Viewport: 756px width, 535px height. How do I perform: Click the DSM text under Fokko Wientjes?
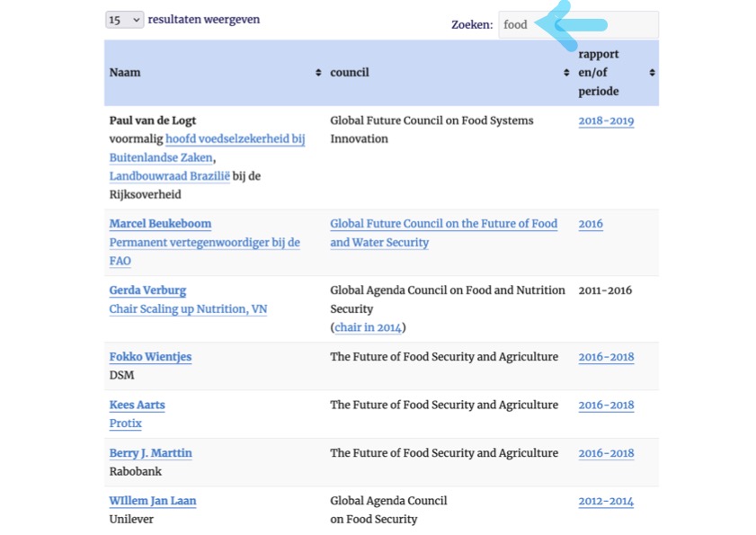tap(121, 375)
